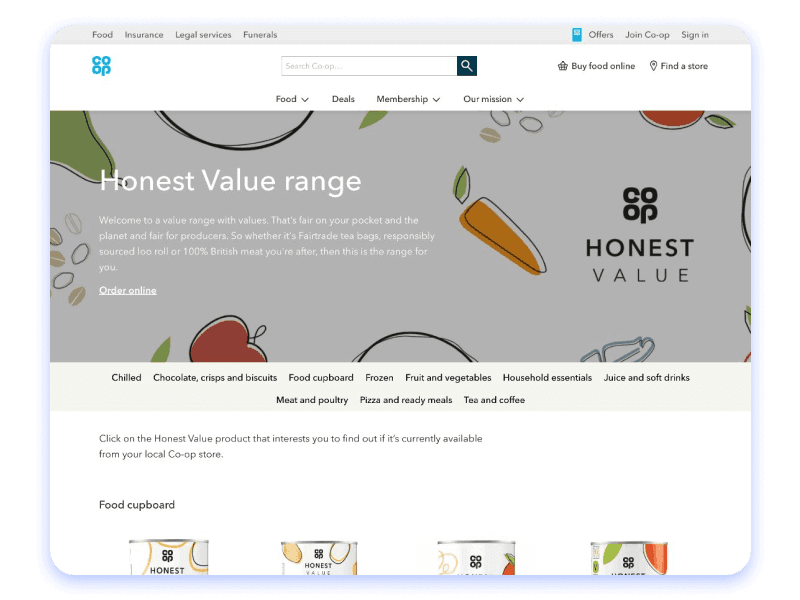
Task: Open the Deals menu item
Action: pos(343,99)
